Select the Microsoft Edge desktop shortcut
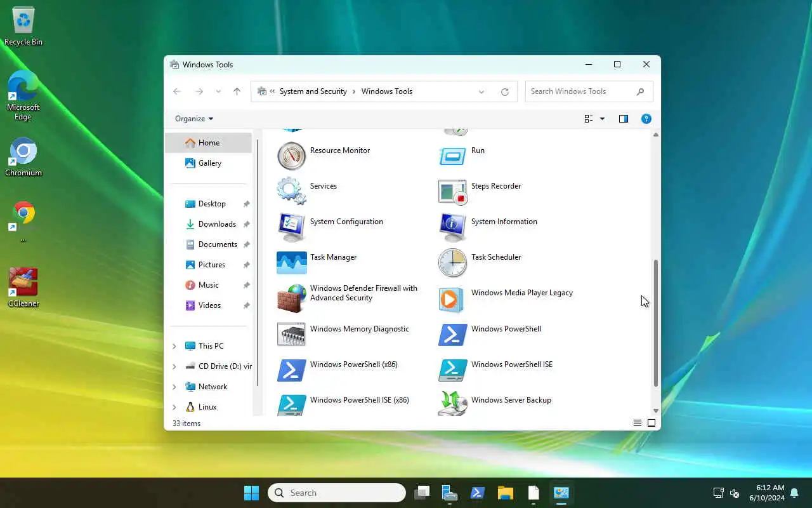This screenshot has width=812, height=508. (x=23, y=95)
